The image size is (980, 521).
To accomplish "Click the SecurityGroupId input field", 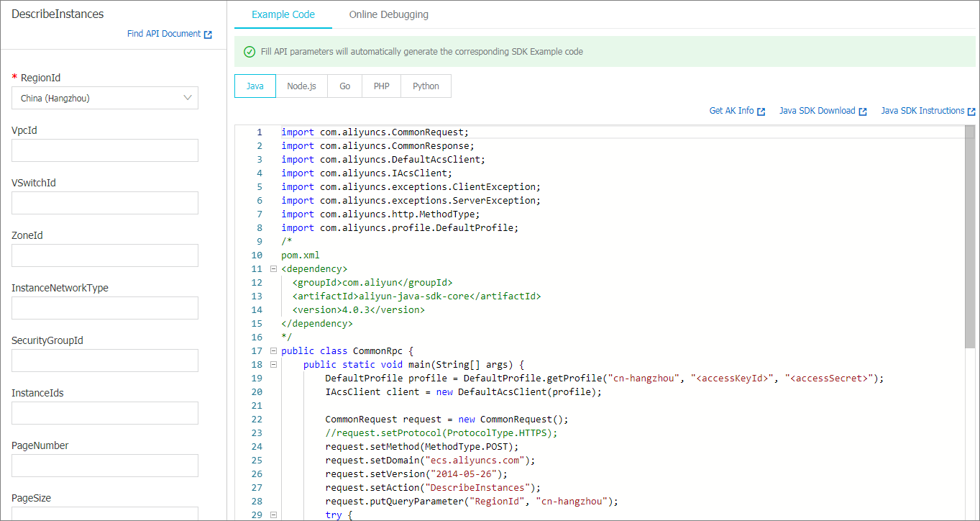I will tap(105, 361).
